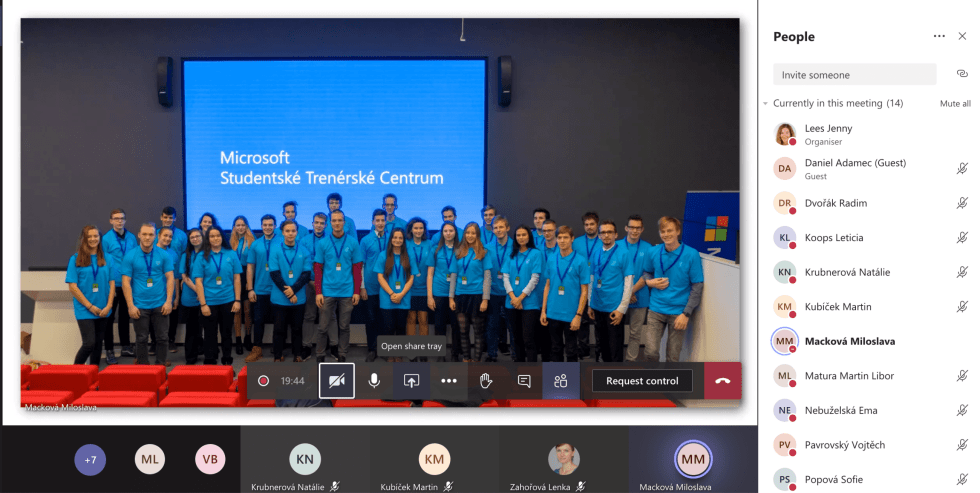980x493 pixels.
Task: Open more actions in the call toolbar
Action: [x=449, y=381]
